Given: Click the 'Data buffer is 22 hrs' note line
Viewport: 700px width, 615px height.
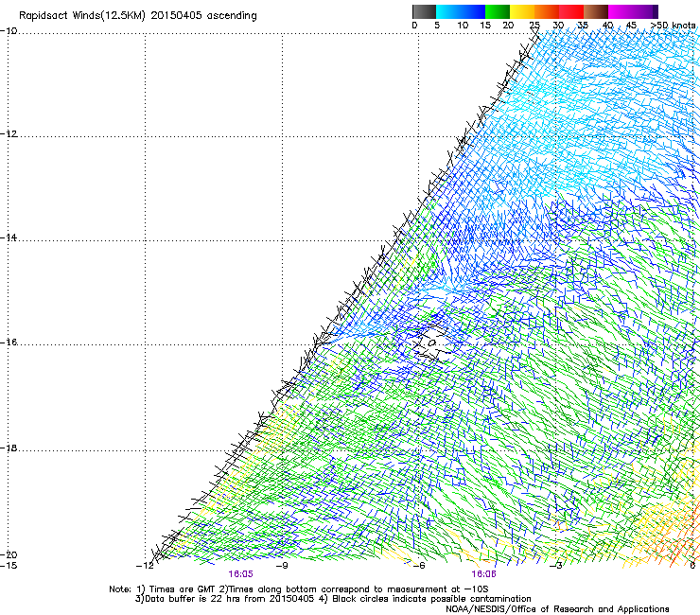Looking at the screenshot, I should tap(333, 599).
